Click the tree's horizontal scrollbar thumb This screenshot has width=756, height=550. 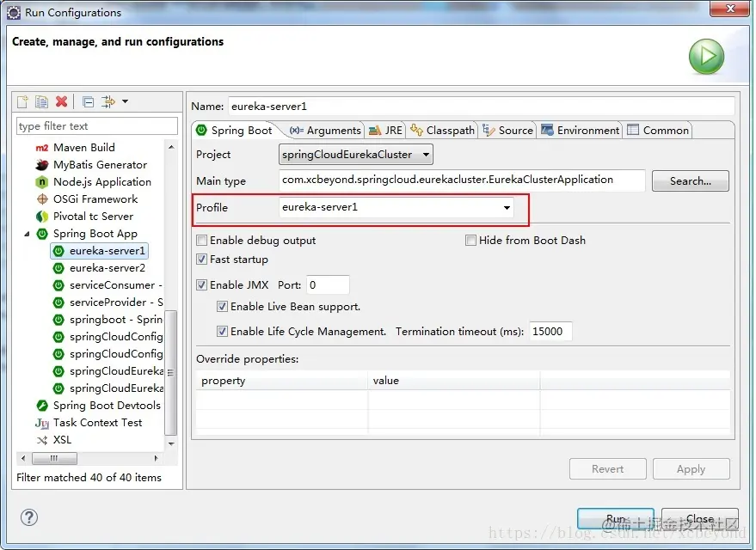click(54, 458)
